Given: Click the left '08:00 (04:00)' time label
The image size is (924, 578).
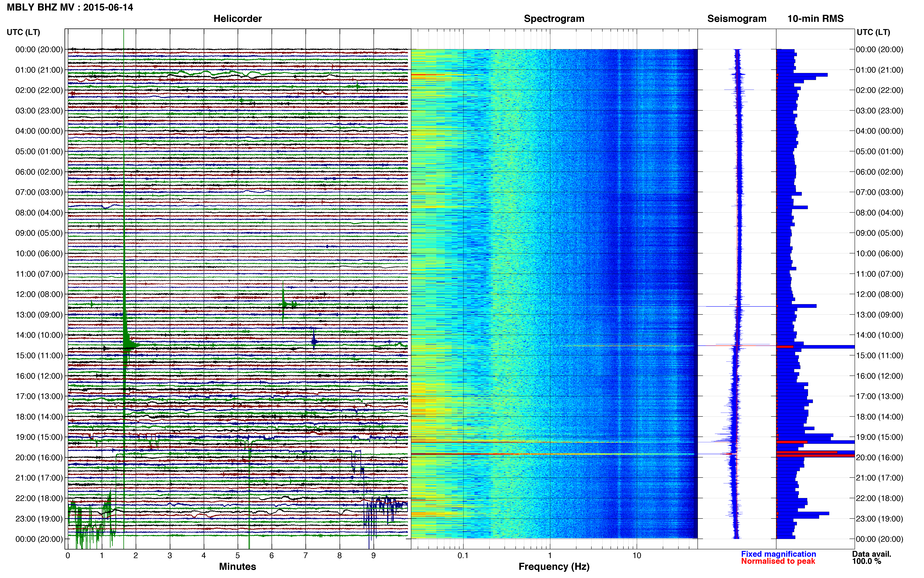Looking at the screenshot, I should (x=39, y=213).
